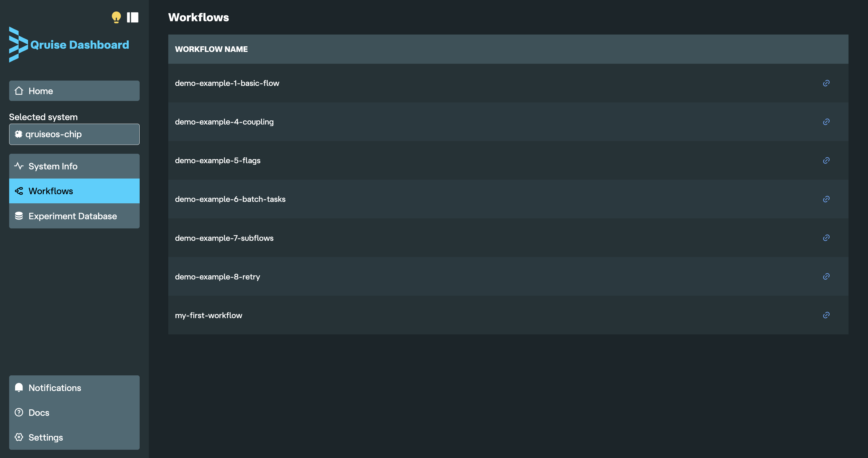Screen dimensions: 868x458
Task: Toggle the light bulb theme switch
Action: pos(116,17)
